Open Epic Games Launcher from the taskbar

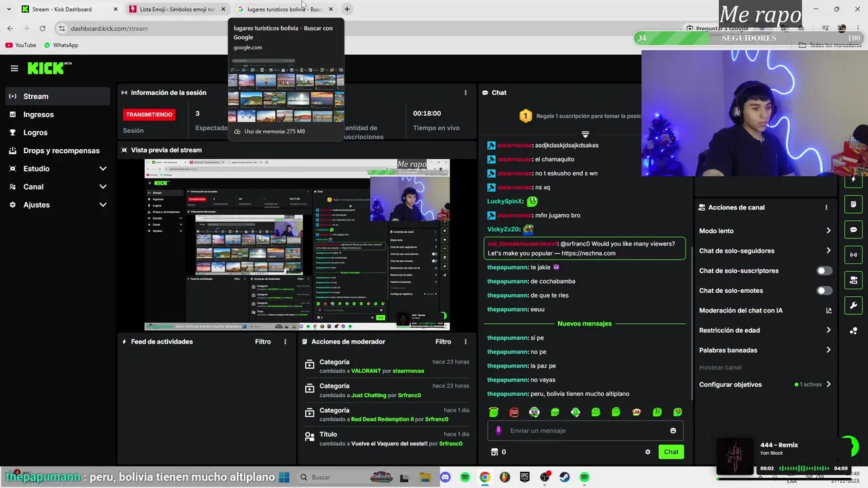coord(524,477)
